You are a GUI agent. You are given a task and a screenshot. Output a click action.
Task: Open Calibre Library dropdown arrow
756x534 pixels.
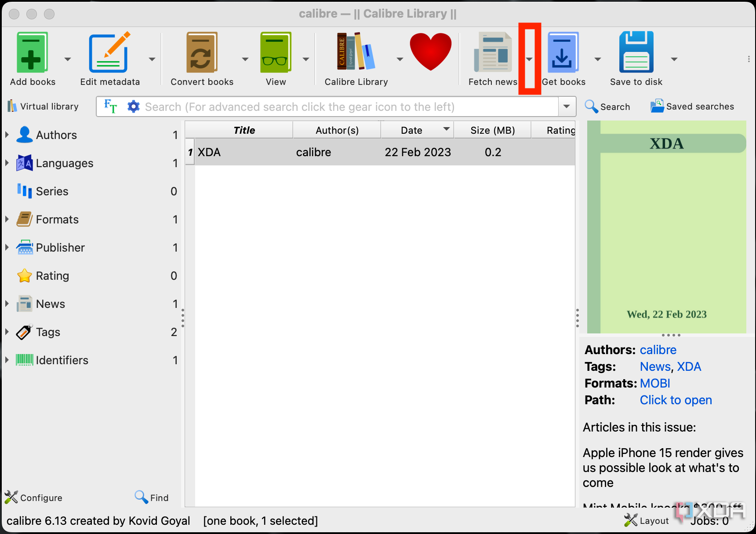400,59
